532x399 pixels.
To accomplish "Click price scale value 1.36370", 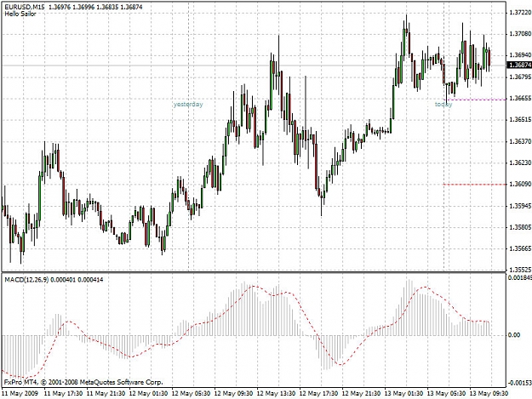I will 520,141.
